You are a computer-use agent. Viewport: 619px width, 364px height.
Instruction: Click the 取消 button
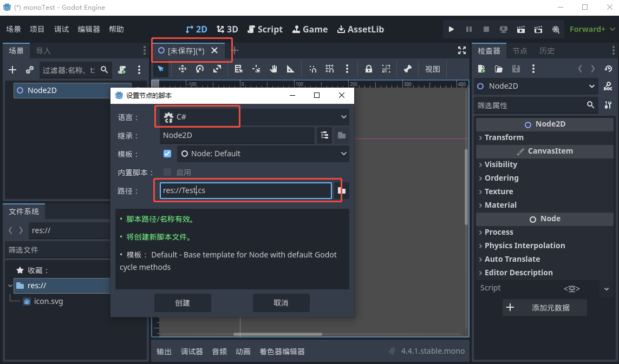pos(281,303)
